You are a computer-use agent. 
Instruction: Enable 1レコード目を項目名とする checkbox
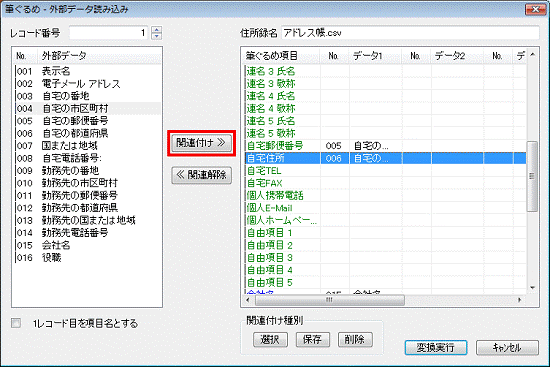tap(16, 323)
